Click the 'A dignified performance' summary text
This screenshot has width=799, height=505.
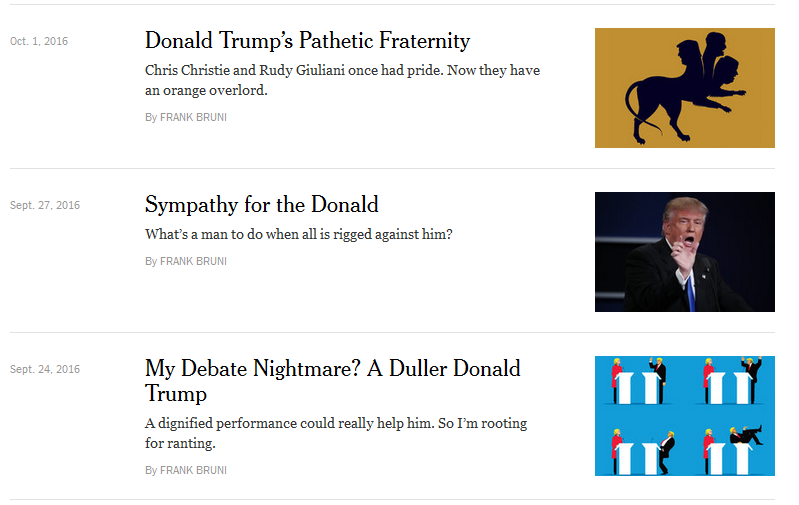[335, 423]
